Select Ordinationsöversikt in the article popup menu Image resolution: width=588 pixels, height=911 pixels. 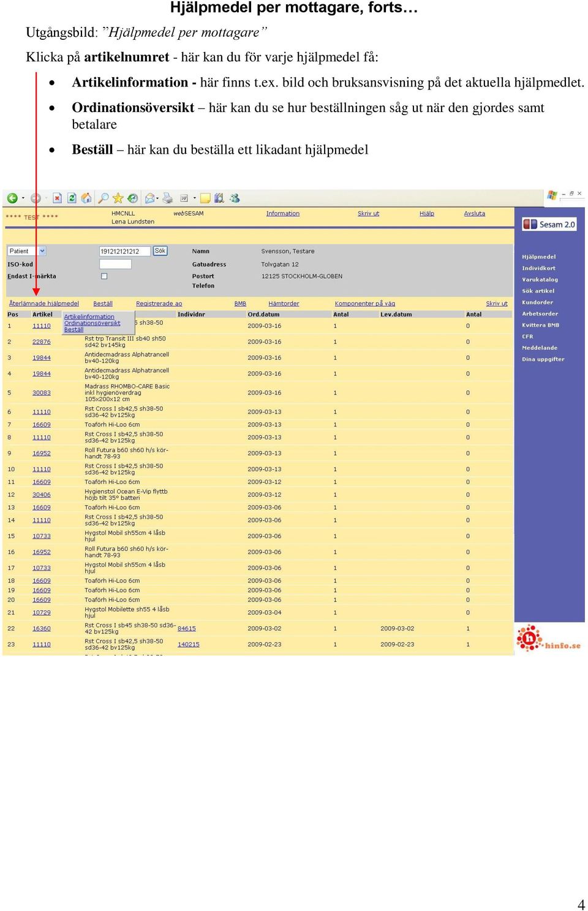coord(92,323)
